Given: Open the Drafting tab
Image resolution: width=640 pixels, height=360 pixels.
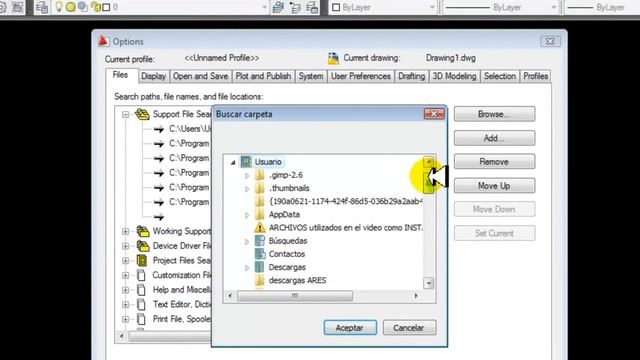Looking at the screenshot, I should pos(411,76).
